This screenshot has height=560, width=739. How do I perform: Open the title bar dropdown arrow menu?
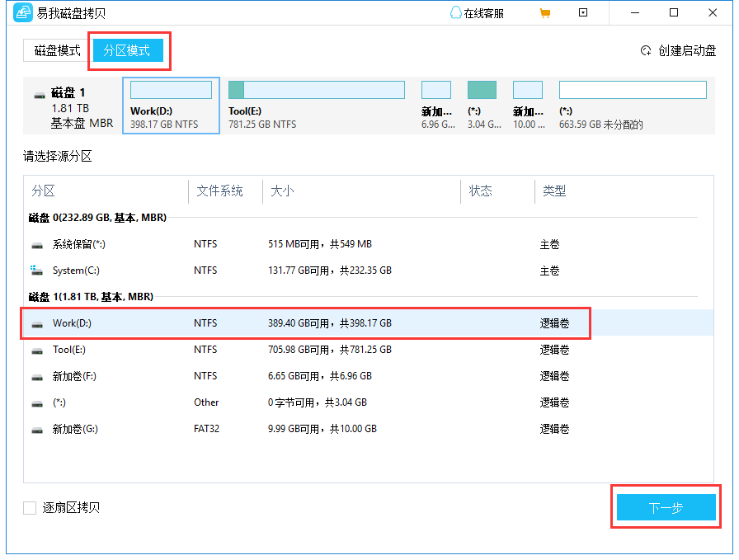583,12
